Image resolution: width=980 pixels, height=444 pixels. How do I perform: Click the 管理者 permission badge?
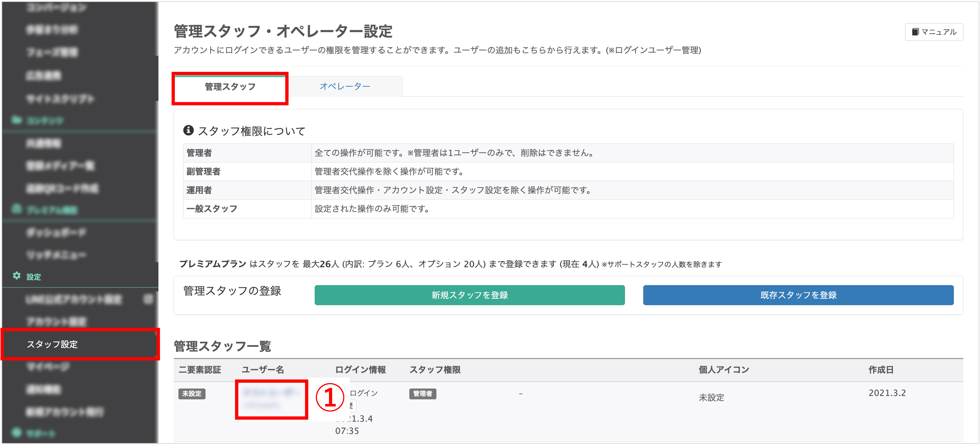point(422,394)
